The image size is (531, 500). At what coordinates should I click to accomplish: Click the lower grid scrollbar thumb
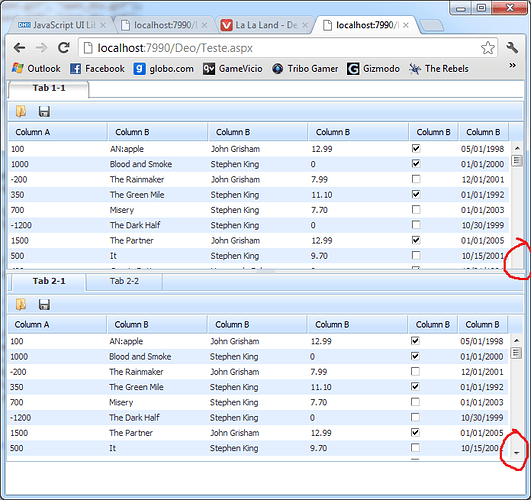(516, 353)
